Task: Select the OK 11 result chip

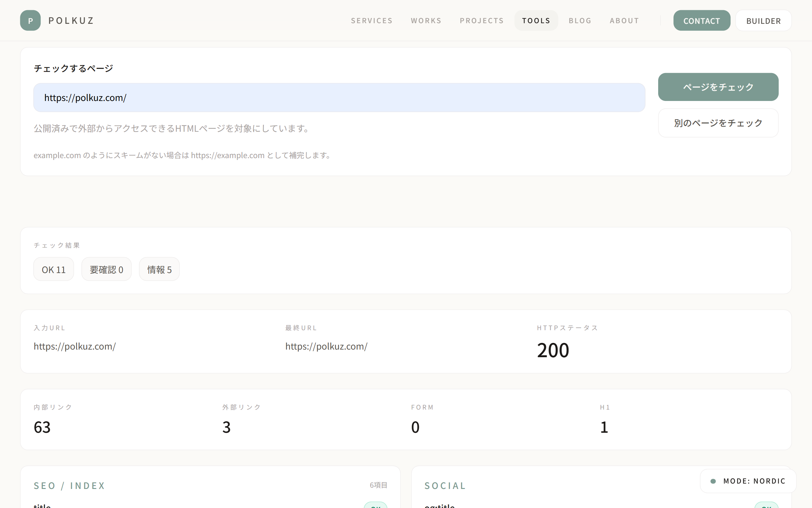Action: [54, 270]
